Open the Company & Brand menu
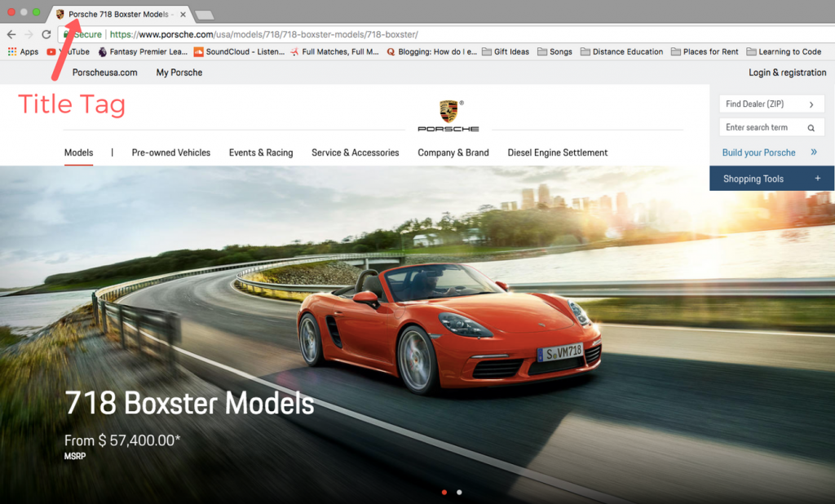 453,153
